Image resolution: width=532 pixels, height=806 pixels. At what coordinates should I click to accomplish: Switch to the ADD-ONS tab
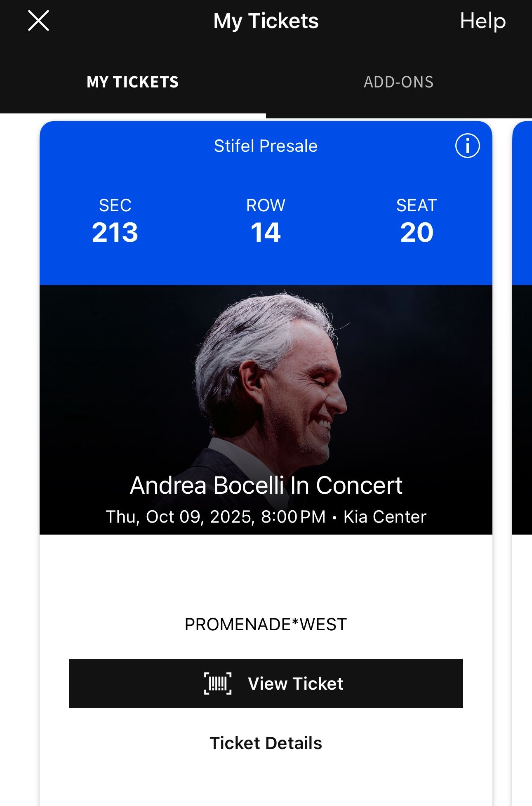coord(398,82)
